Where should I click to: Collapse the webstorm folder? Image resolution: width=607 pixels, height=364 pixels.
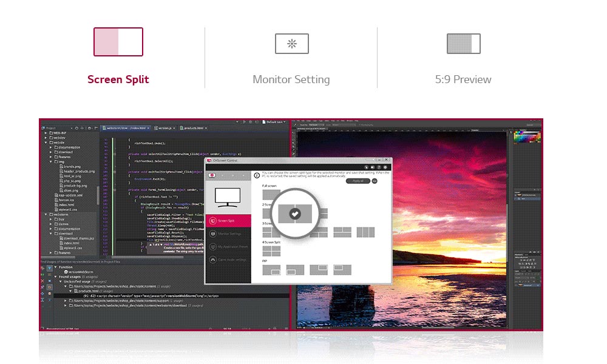[46, 214]
